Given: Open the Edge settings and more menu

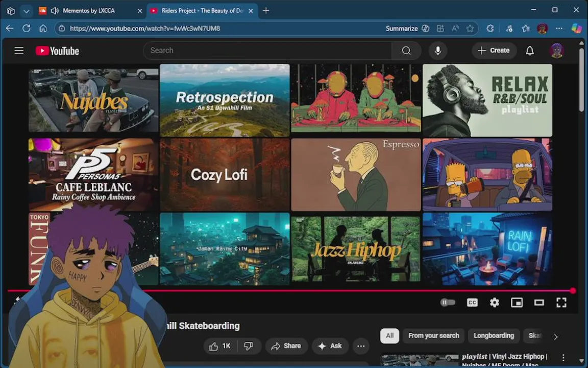Looking at the screenshot, I should point(559,28).
